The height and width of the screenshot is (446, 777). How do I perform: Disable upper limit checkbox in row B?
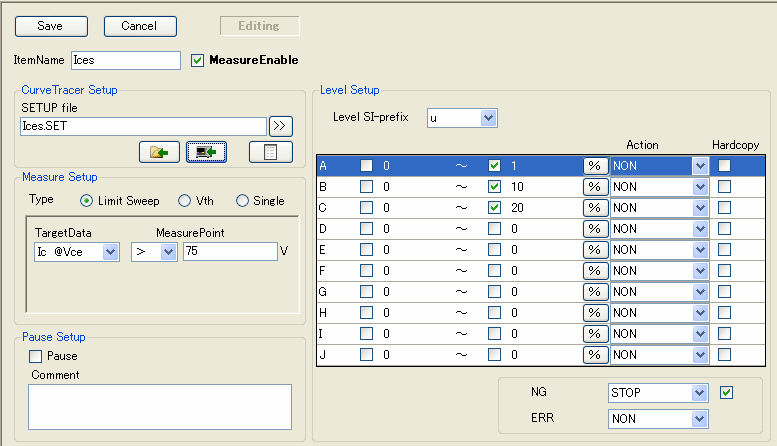tap(494, 187)
